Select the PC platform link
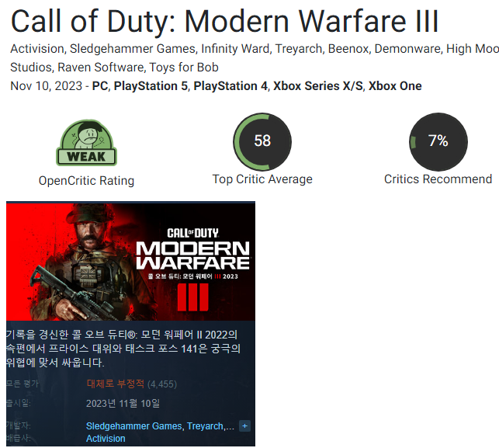499x448 pixels. pos(100,86)
